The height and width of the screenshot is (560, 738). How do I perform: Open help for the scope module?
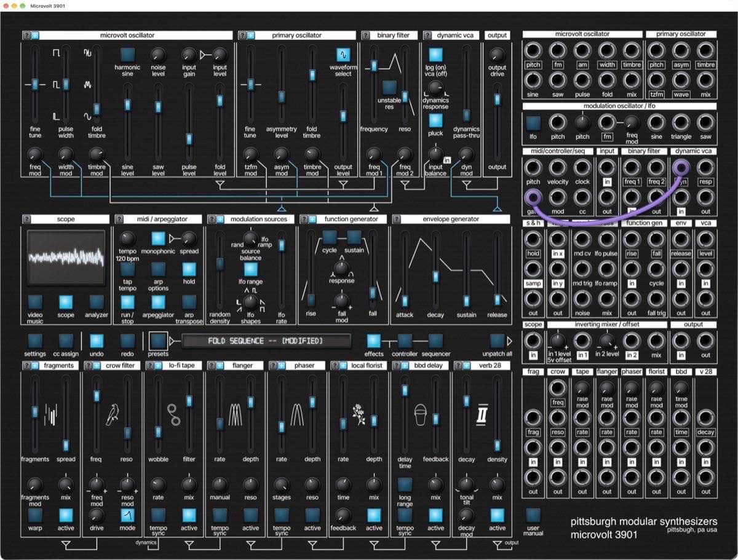point(26,219)
